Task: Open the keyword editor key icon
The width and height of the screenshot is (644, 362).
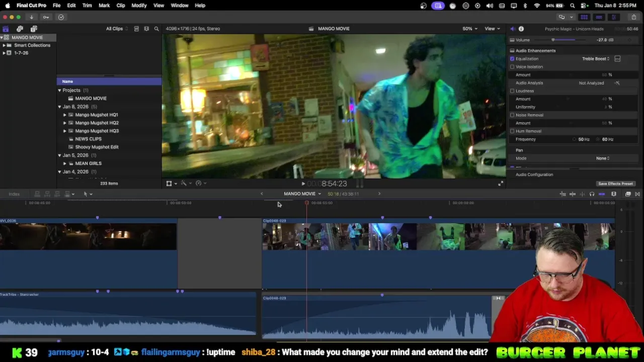Action: click(46, 17)
